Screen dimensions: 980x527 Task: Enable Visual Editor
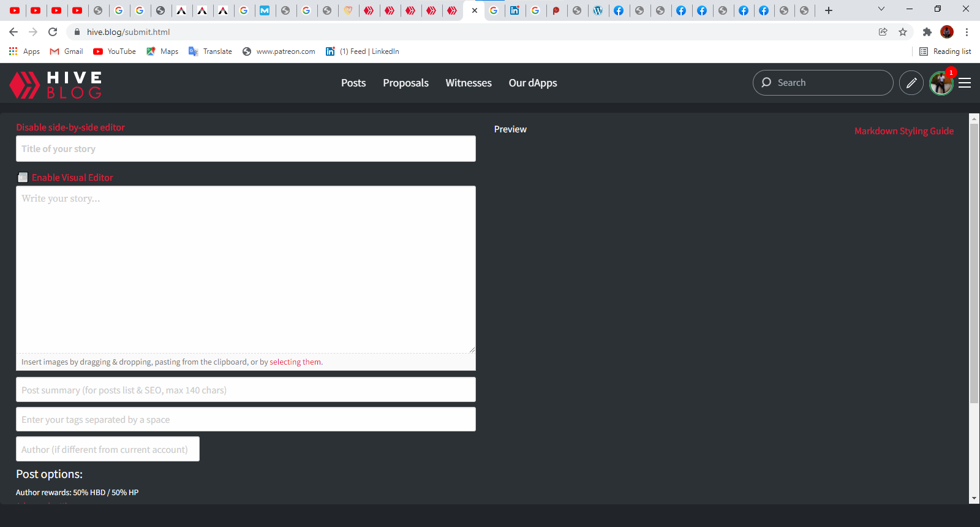[72, 178]
